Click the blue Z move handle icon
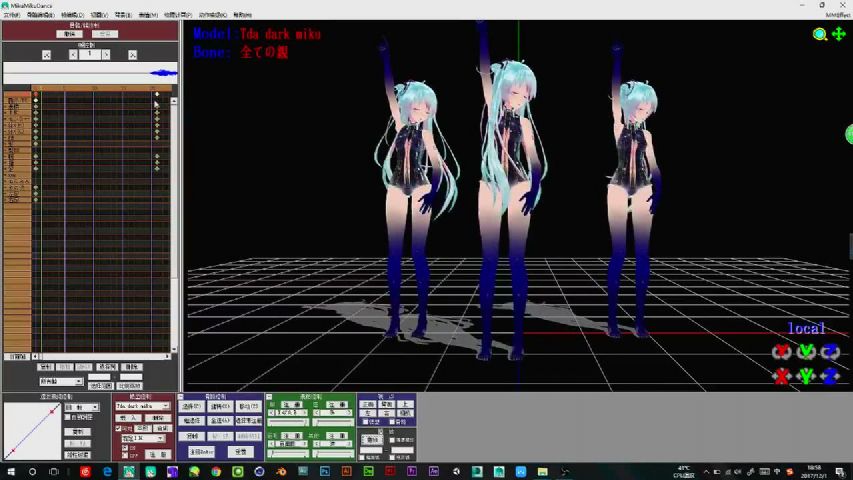Viewport: 853px width, 480px height. [x=830, y=376]
